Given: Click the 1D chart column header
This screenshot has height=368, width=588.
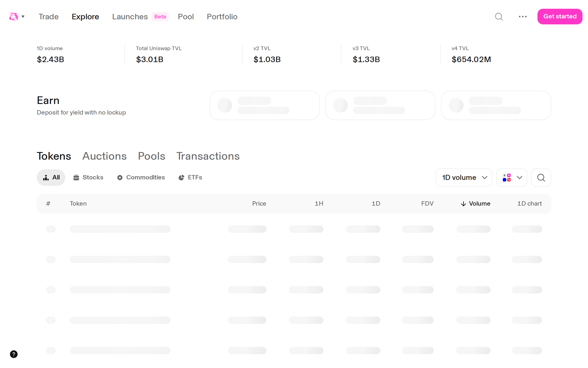Looking at the screenshot, I should click(529, 204).
